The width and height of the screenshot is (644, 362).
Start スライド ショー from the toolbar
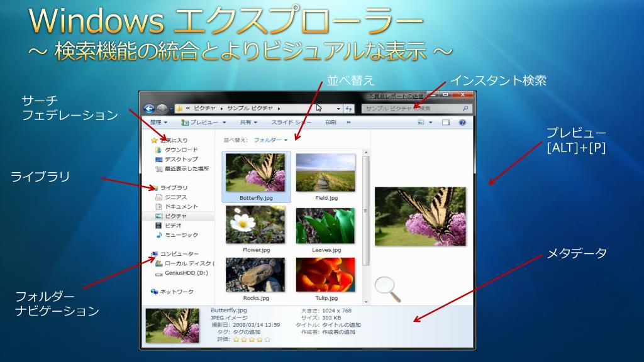291,123
